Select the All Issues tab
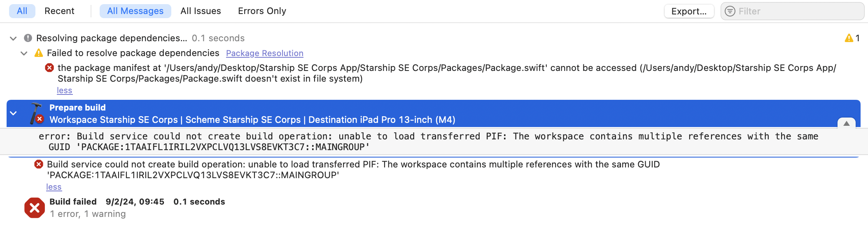This screenshot has width=868, height=226. click(201, 11)
